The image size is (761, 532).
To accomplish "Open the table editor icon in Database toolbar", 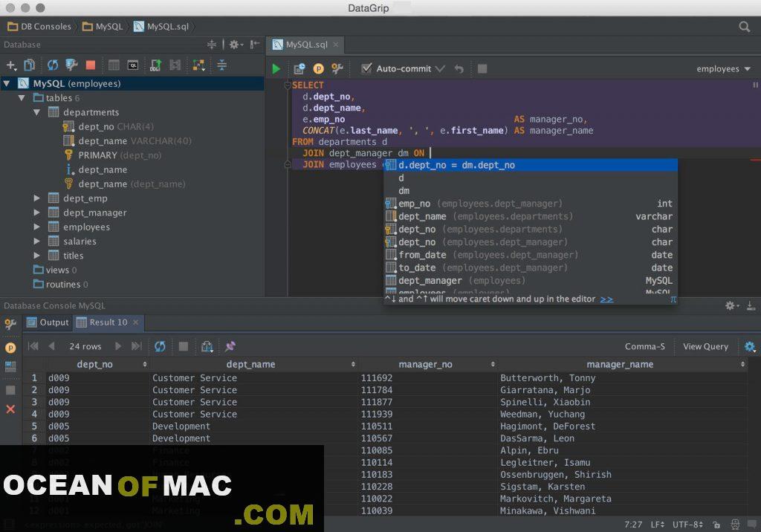I will [114, 65].
